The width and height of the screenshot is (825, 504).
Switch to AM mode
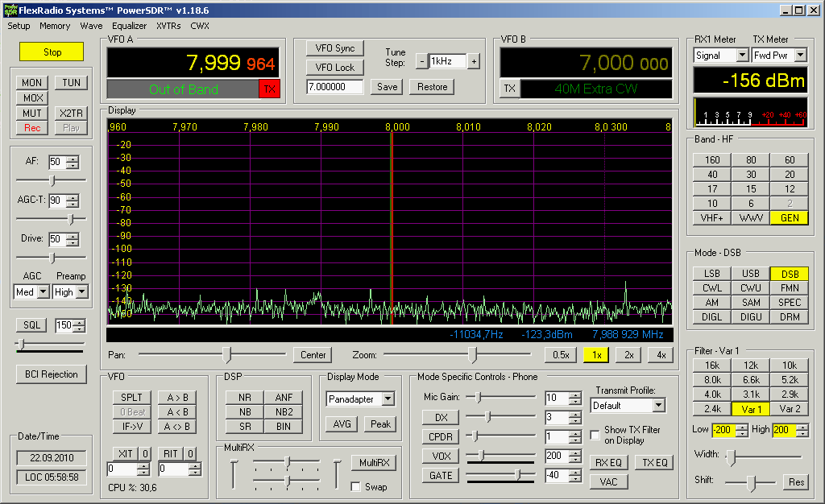pyautogui.click(x=712, y=303)
